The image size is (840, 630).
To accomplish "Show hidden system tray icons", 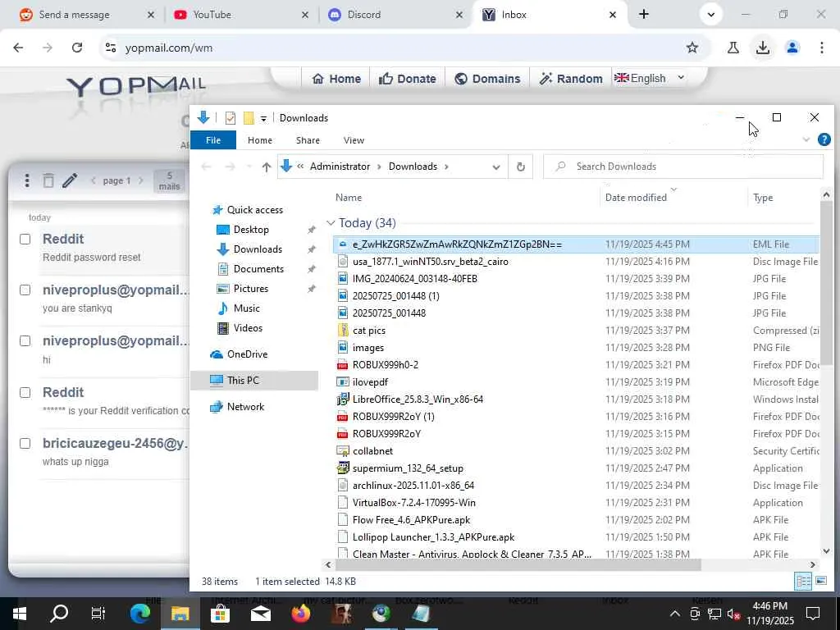I will (x=675, y=614).
